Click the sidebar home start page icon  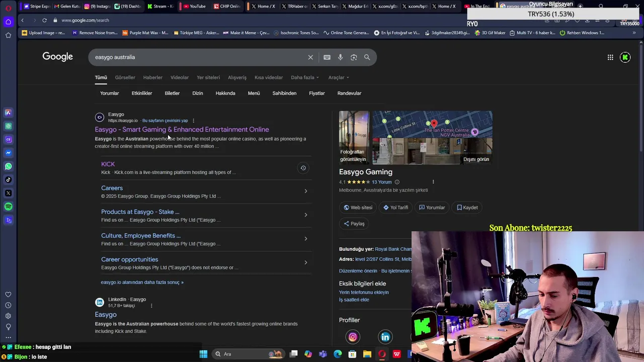tap(8, 22)
